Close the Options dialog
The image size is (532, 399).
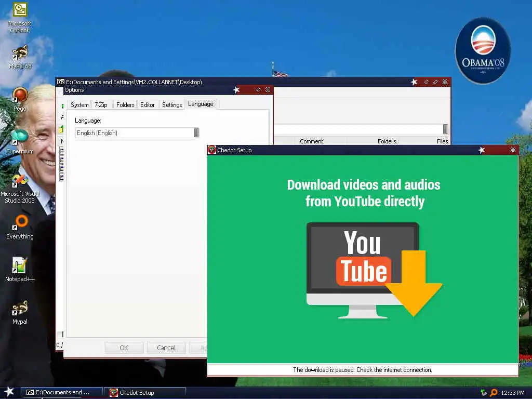(x=268, y=90)
